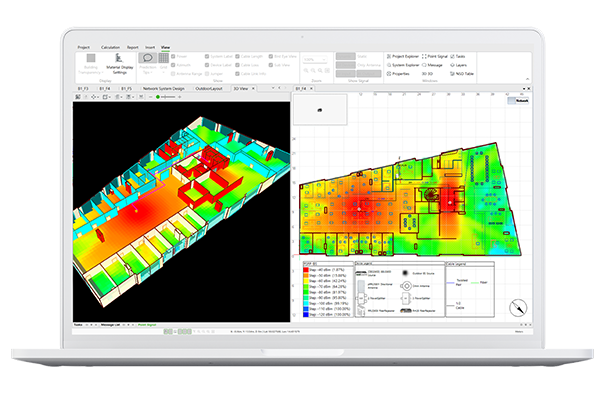Adjust the 3D view zoom slider

(x=167, y=97)
